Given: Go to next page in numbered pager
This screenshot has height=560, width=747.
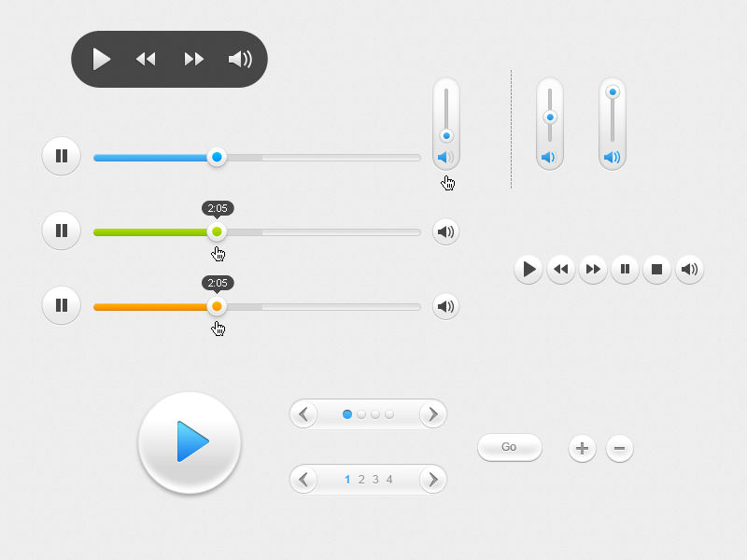Looking at the screenshot, I should coord(432,480).
